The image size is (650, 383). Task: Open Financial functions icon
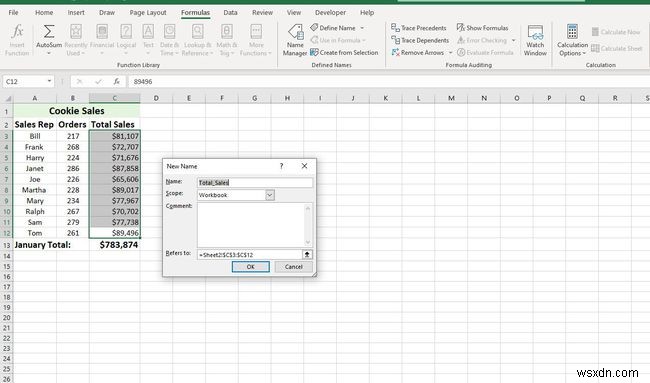pyautogui.click(x=102, y=32)
